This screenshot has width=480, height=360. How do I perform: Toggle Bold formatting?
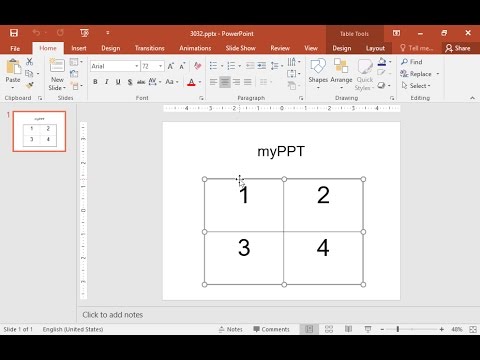click(x=95, y=82)
